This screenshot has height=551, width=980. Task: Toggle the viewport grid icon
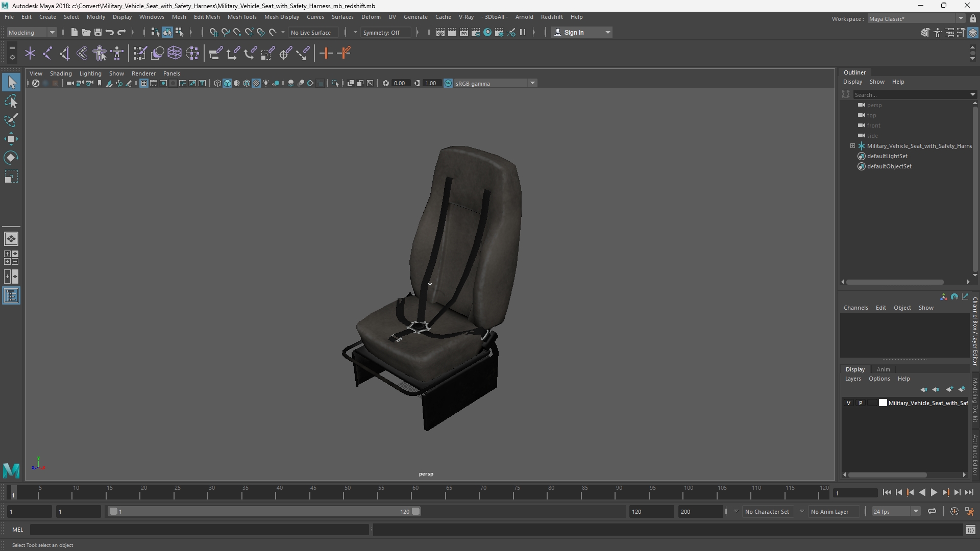144,83
